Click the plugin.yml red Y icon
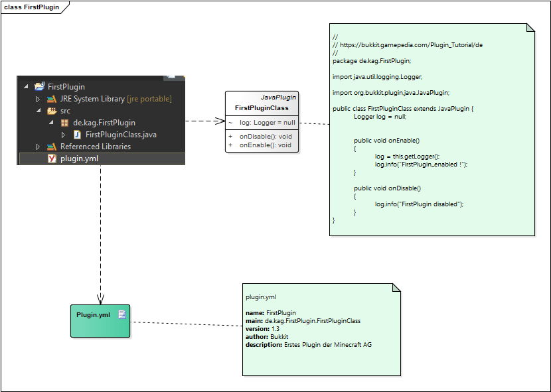551x392 pixels. tap(51, 159)
